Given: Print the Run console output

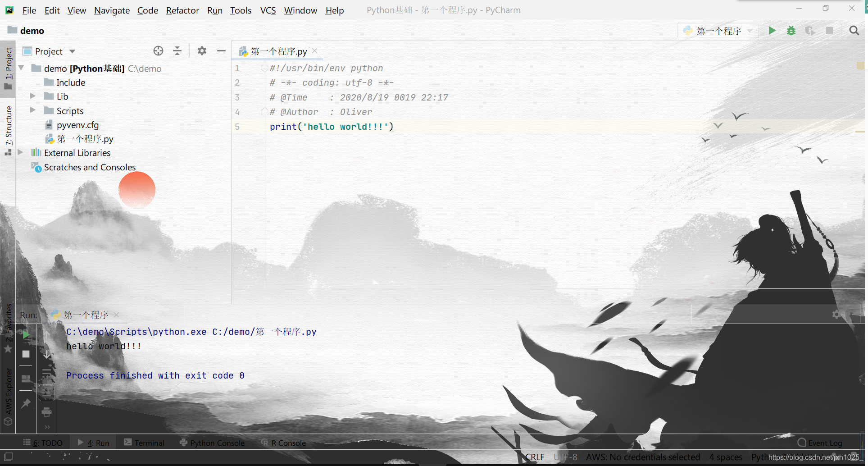Looking at the screenshot, I should (47, 412).
